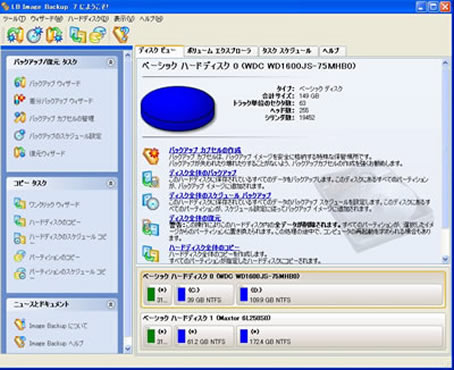Image resolution: width=454 pixels, height=370 pixels.
Task: Collapse ニュースとドキュメント panel
Action: [110, 305]
